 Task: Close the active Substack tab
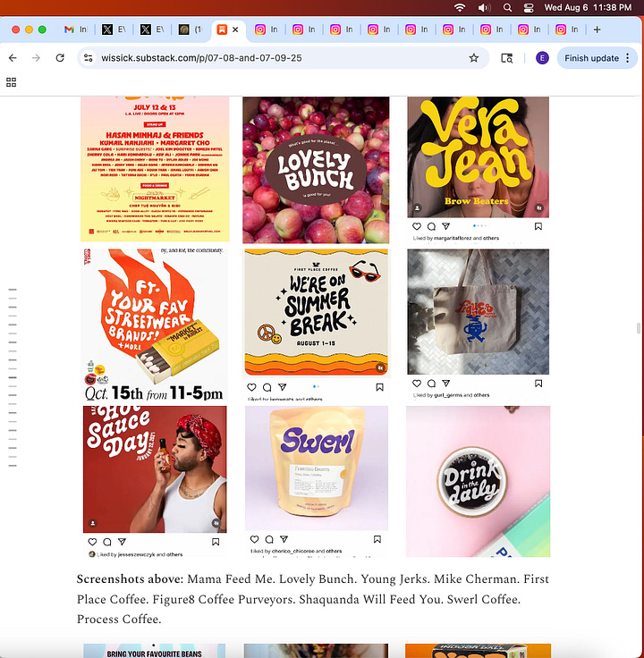235,30
